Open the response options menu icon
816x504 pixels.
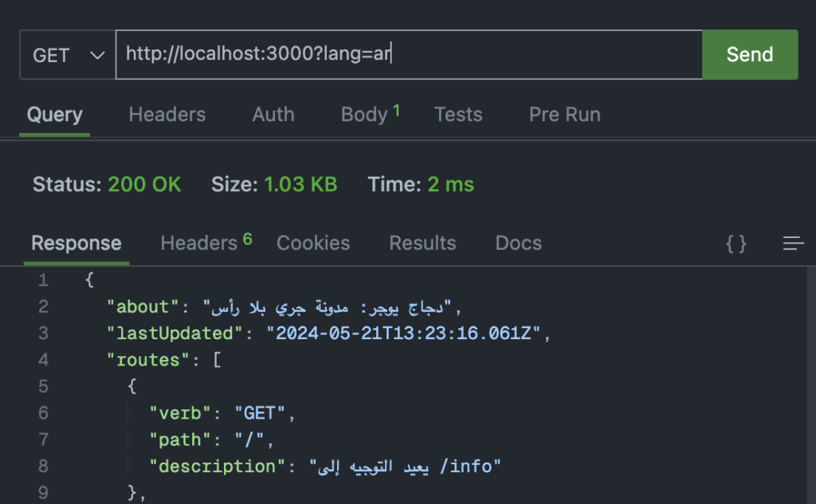tap(793, 244)
